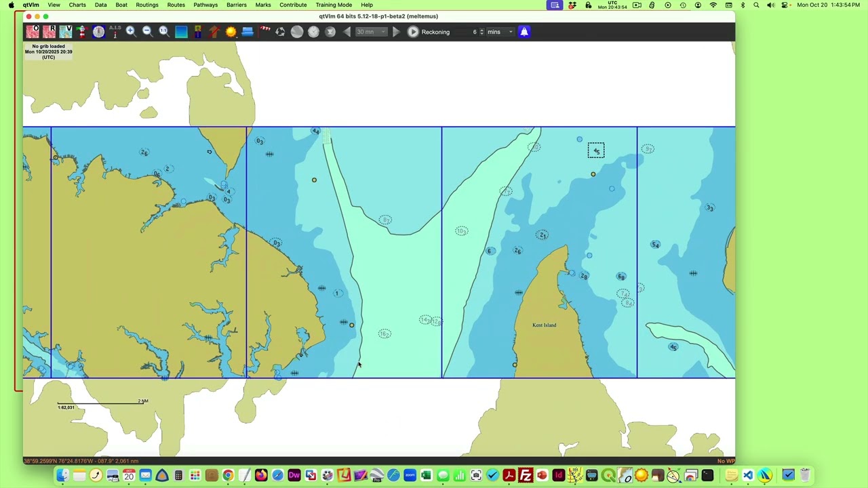Open the Barriers menu

[x=236, y=5]
